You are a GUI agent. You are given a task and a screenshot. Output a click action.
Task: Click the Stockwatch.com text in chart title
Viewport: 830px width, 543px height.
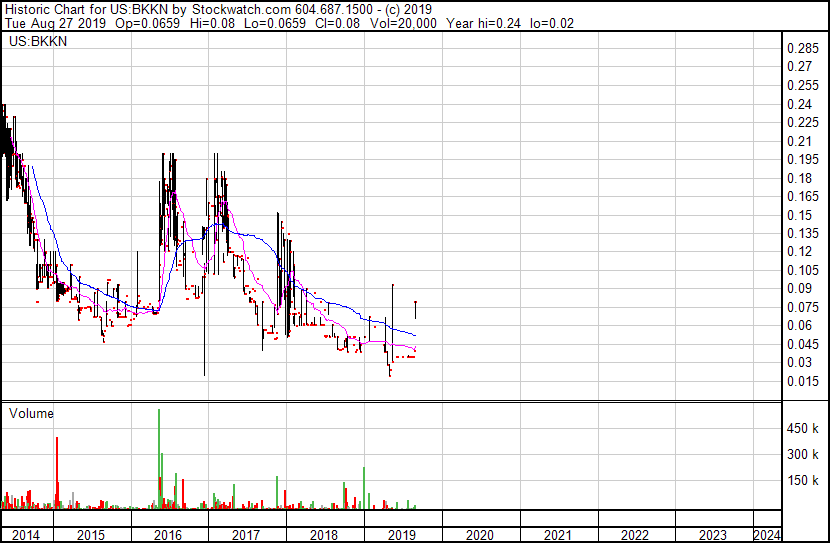[x=241, y=9]
